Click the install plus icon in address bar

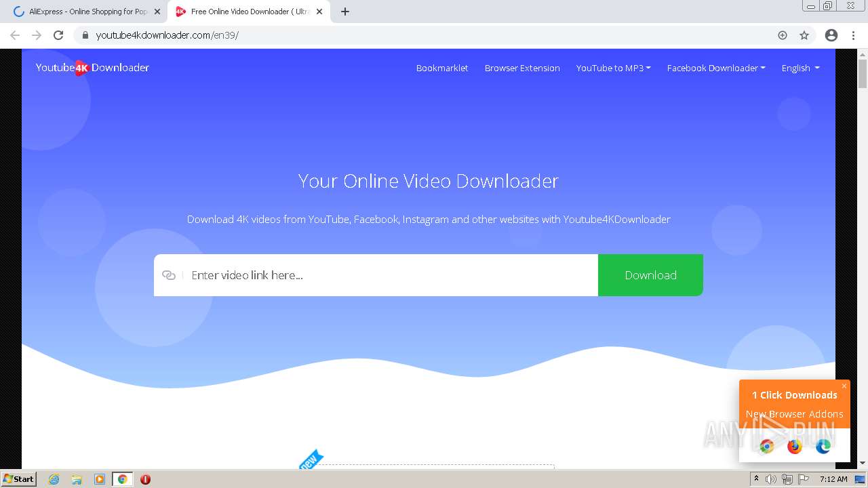click(x=783, y=35)
